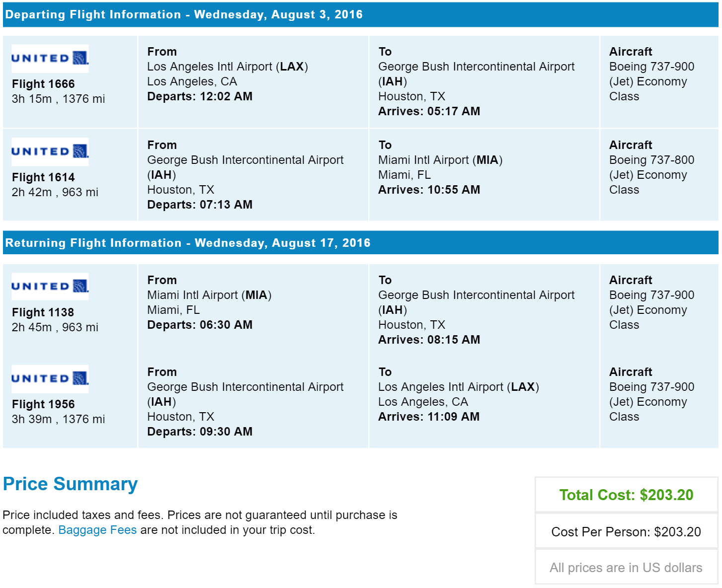Screen dimensions: 722x588
Task: Click the Boeing 737-800 aircraft text
Action: tap(651, 160)
